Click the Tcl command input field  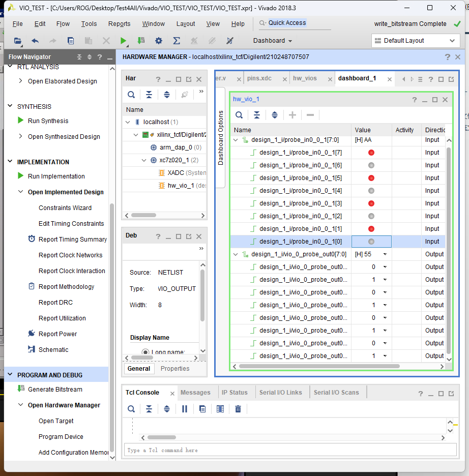[290, 450]
